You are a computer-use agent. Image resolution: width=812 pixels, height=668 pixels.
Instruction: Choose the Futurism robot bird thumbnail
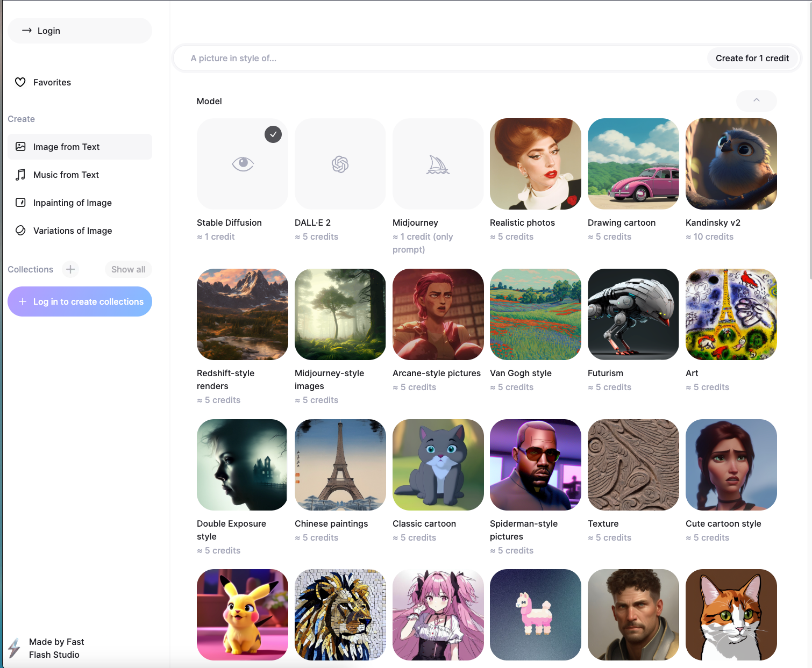click(633, 314)
